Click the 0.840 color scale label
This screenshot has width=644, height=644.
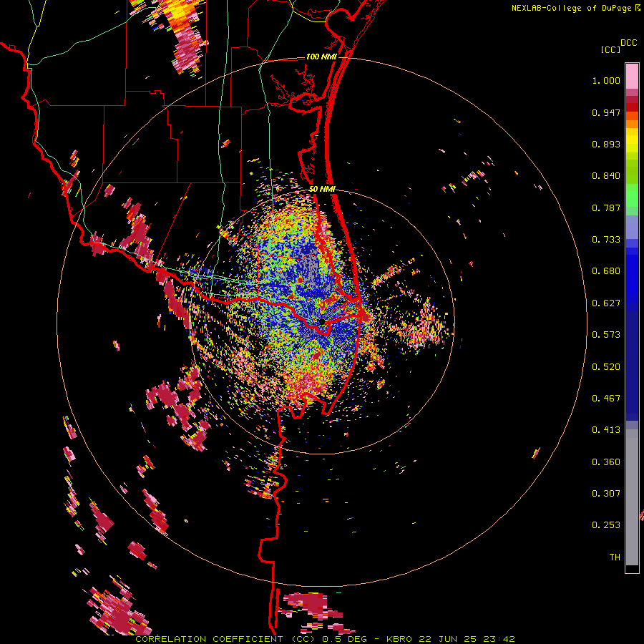[x=606, y=176]
